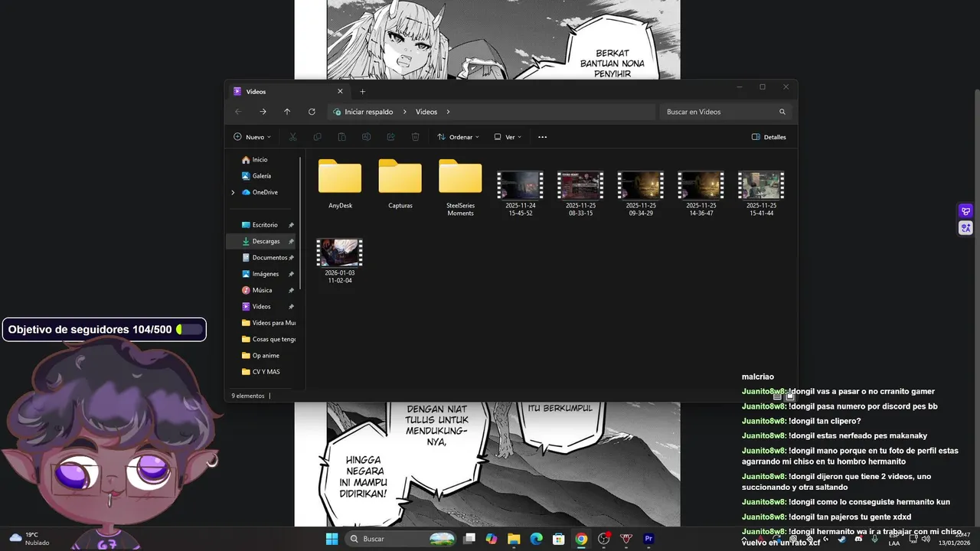Click the sidebar vertical scrollbar

pos(301,223)
